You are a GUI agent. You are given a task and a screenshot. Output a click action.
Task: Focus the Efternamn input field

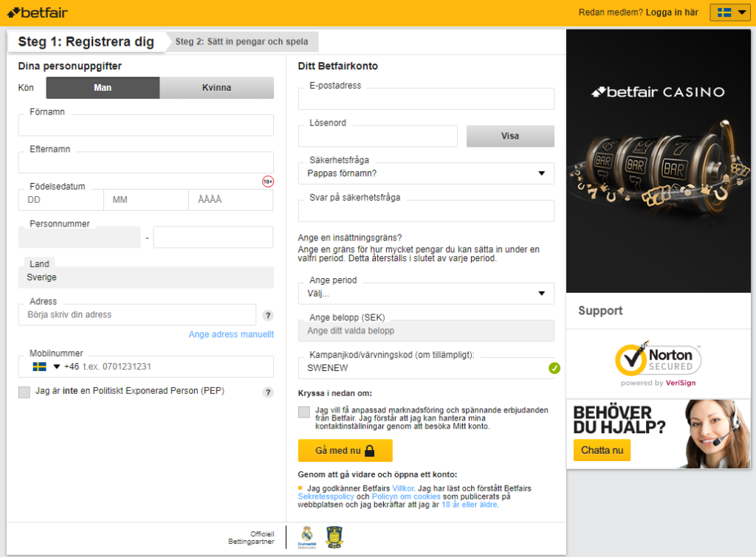146,163
